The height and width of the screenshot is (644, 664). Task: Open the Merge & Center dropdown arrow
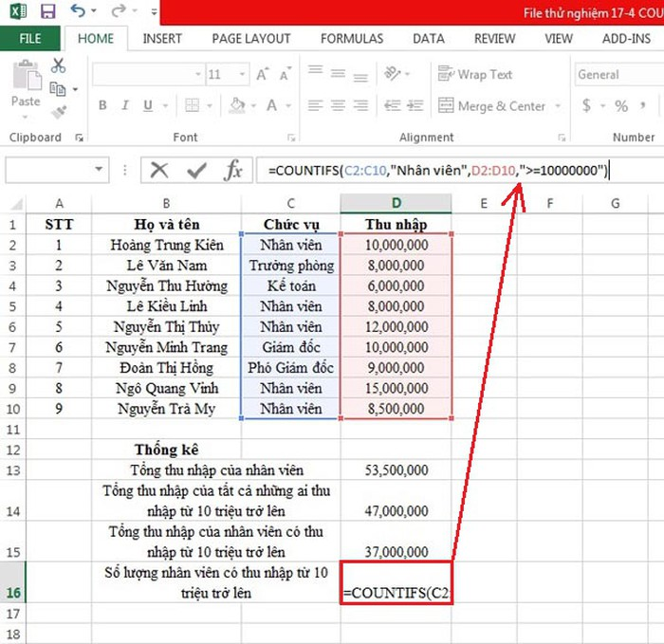click(x=558, y=105)
